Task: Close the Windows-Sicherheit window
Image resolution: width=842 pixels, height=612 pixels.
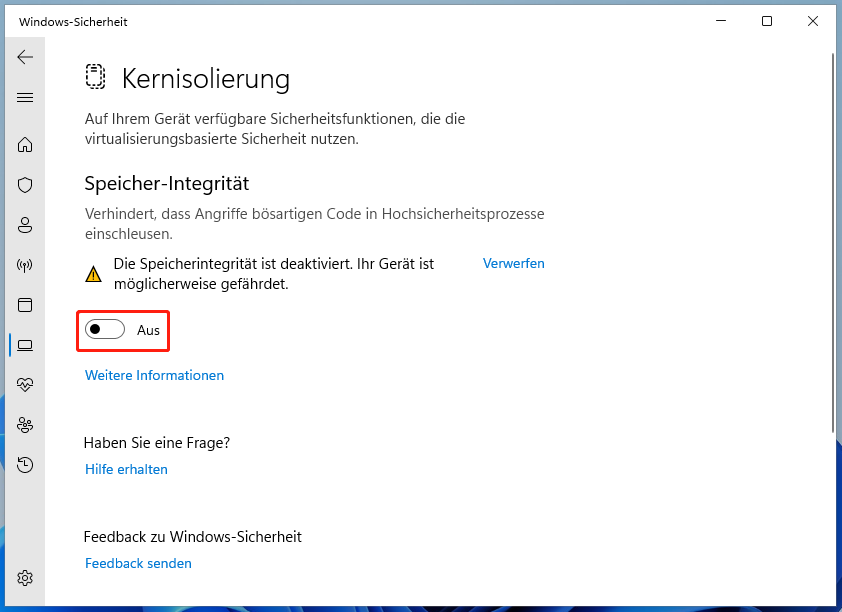Action: click(813, 21)
